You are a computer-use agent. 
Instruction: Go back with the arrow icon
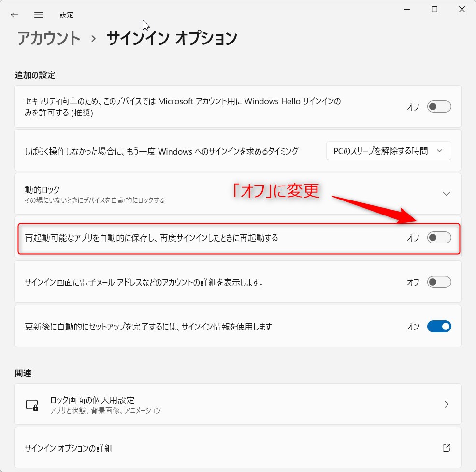(14, 15)
